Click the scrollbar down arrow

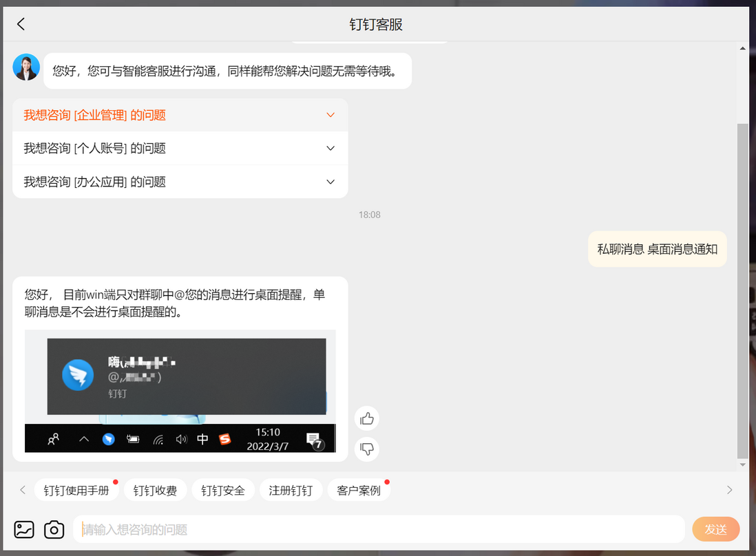[x=742, y=465]
